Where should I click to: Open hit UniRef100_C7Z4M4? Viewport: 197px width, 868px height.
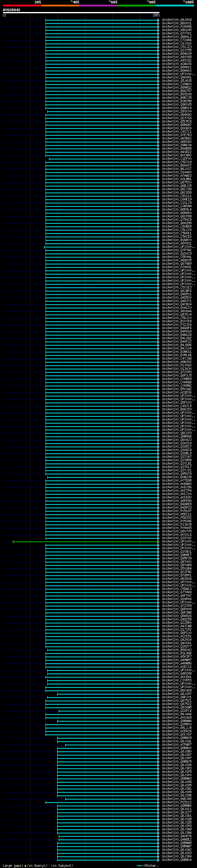[177, 40]
